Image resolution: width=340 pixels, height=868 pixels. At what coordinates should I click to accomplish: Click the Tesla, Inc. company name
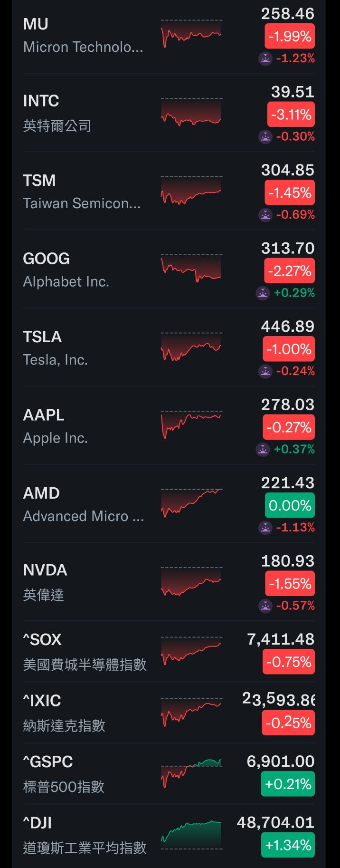click(56, 360)
